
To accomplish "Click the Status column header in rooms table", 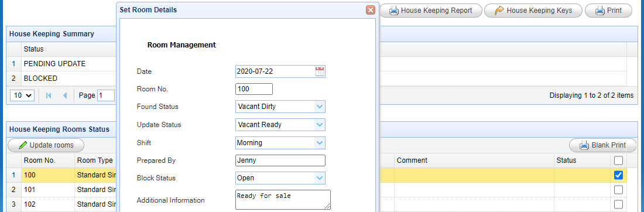I will (581, 160).
